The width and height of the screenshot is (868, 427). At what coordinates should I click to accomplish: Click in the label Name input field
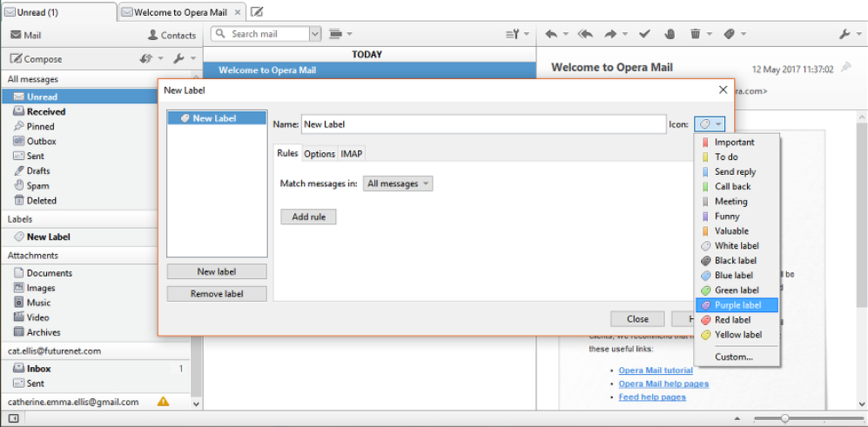click(484, 124)
